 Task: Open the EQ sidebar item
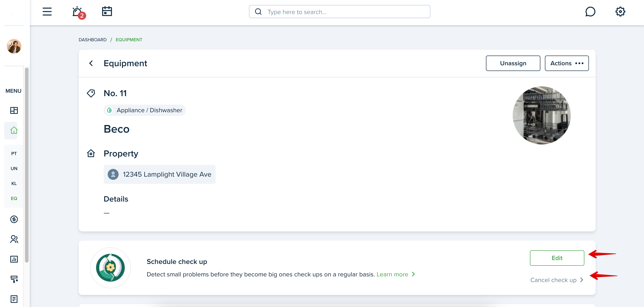tap(14, 198)
